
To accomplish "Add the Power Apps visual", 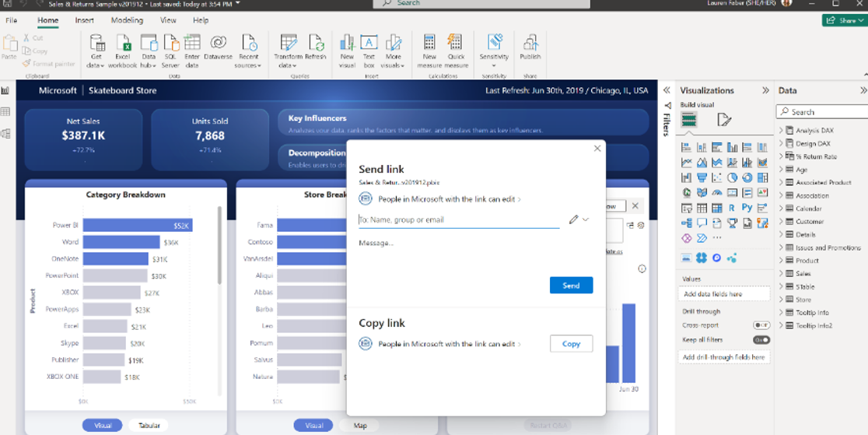I will pos(687,238).
